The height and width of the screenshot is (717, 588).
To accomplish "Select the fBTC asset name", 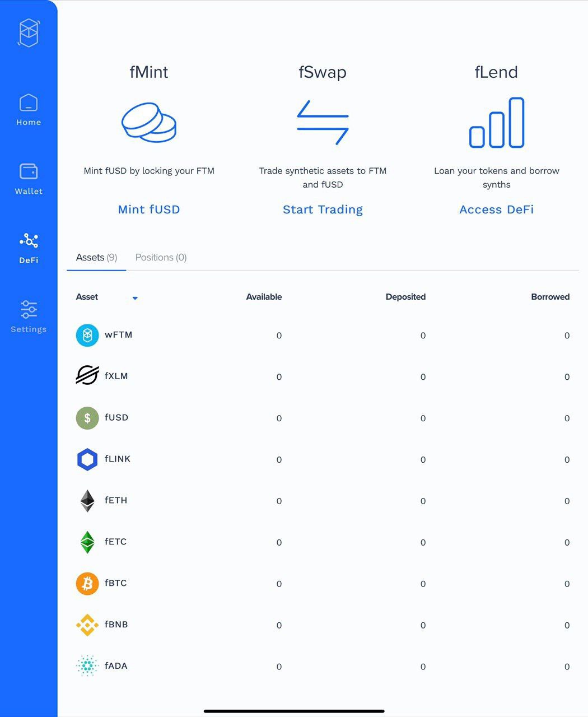I will [x=116, y=583].
